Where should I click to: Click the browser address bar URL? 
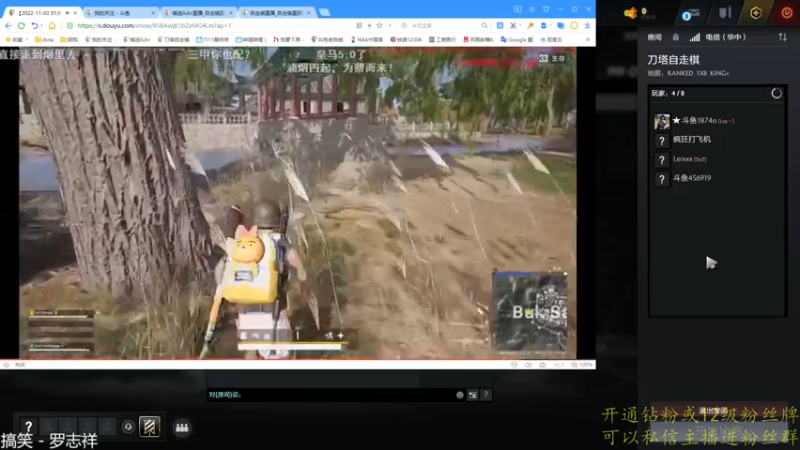point(155,26)
